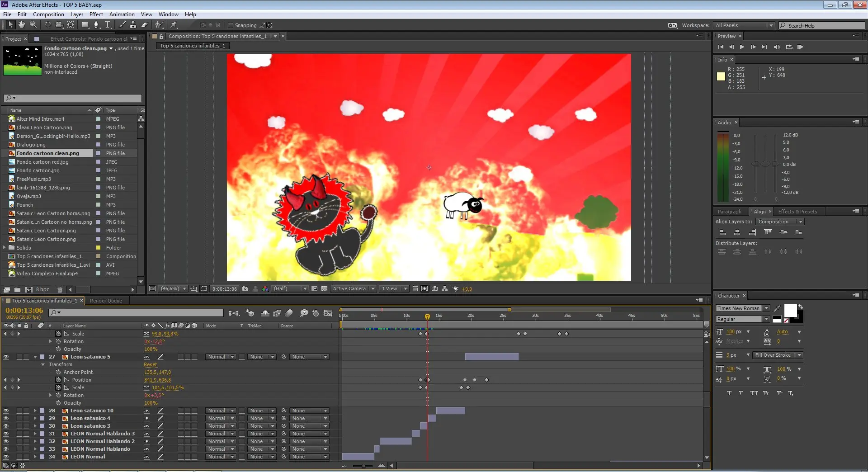Toggle visibility of Leon satanico 4 layer
This screenshot has height=472, width=868.
[6, 418]
